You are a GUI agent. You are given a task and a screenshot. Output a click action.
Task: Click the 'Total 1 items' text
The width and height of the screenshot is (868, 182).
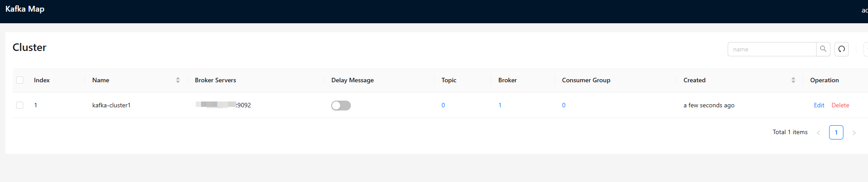[x=790, y=132]
